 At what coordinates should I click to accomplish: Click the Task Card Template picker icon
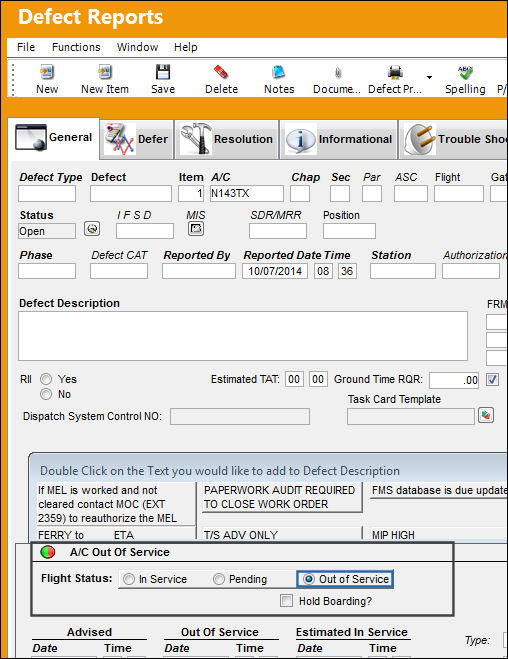pos(486,416)
